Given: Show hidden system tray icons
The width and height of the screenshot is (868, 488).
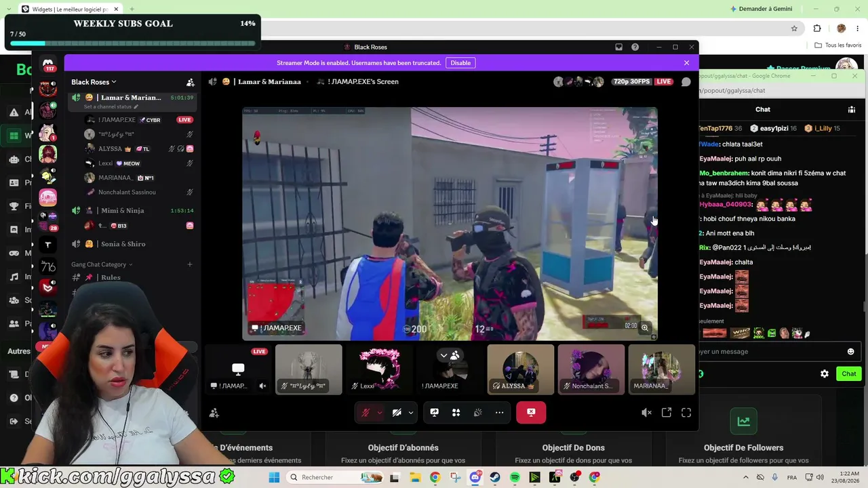Looking at the screenshot, I should pos(746,477).
